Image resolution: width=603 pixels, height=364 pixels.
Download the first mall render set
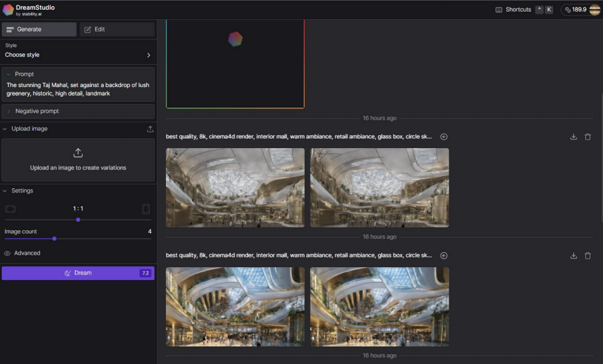(x=573, y=137)
